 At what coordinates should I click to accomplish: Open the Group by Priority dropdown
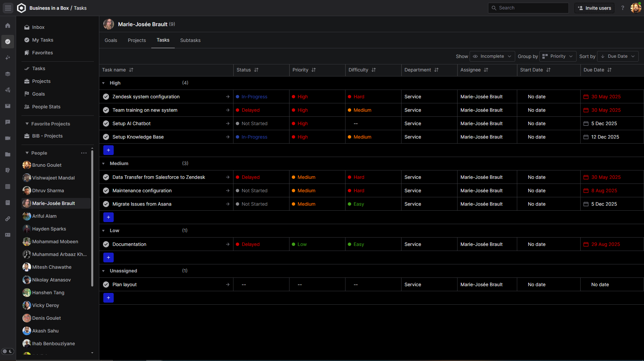pos(557,56)
